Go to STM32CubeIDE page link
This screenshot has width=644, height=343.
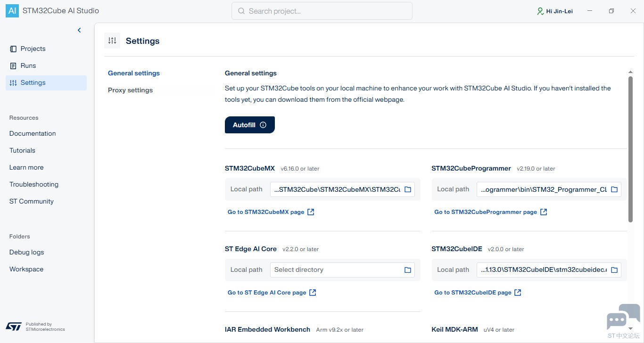[x=478, y=293]
